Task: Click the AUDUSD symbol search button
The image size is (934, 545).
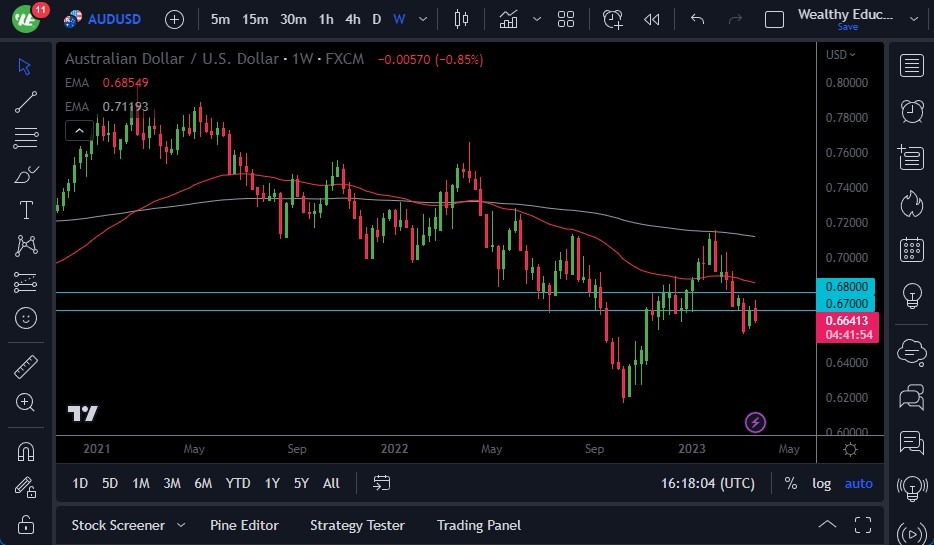Action: [x=106, y=19]
